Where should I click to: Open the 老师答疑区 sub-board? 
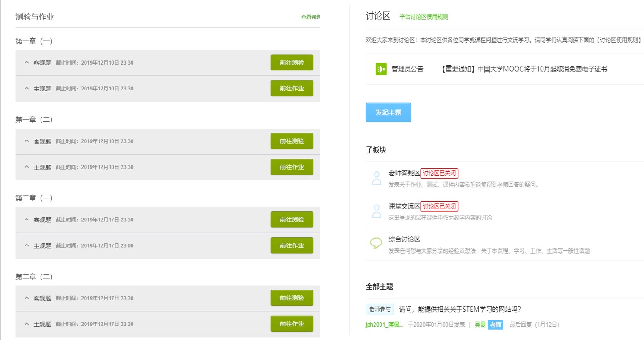click(x=404, y=173)
